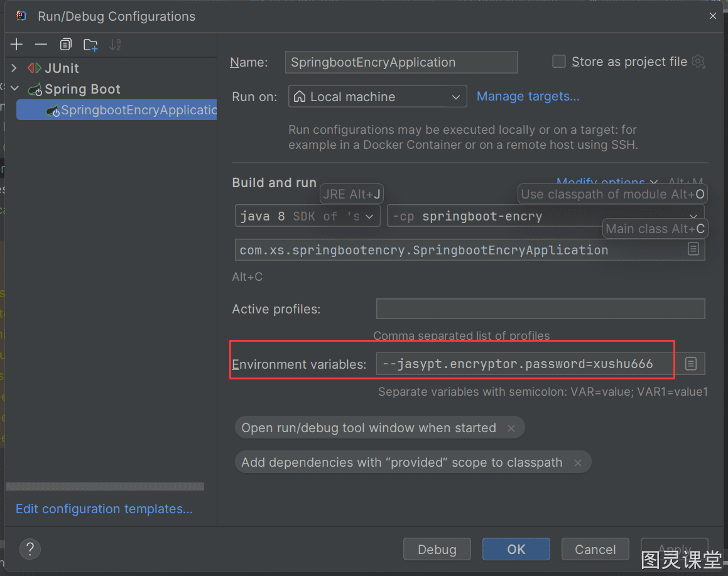Enable Store as project file checkbox
728x576 pixels.
[558, 62]
